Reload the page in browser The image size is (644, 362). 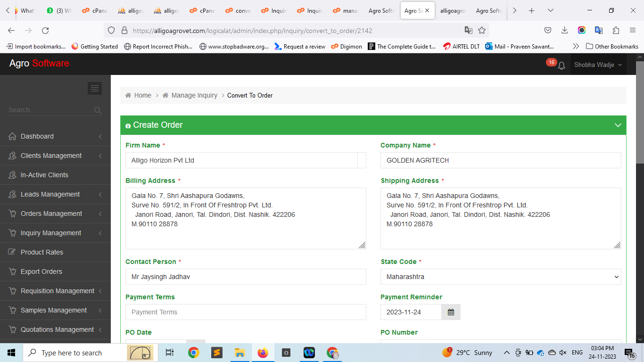(45, 30)
